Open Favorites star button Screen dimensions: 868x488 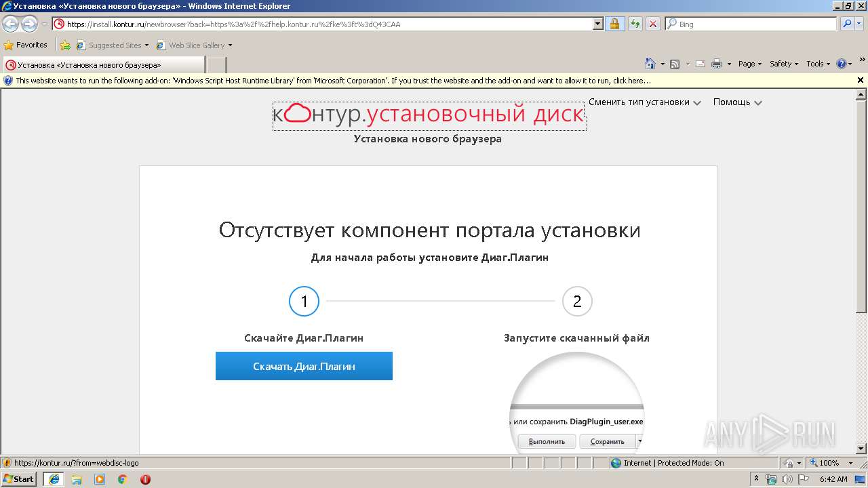(x=26, y=45)
